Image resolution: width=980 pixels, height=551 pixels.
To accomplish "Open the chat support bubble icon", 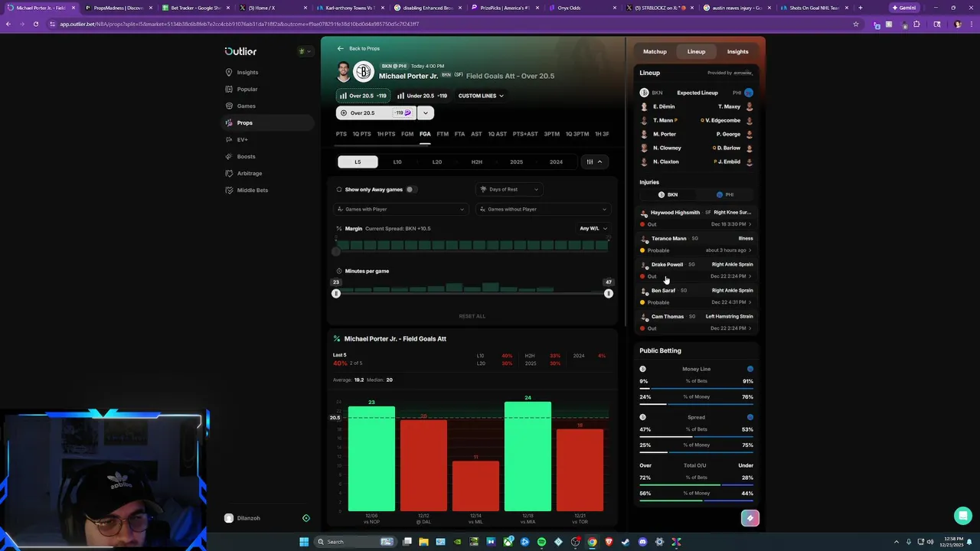I will [x=963, y=516].
